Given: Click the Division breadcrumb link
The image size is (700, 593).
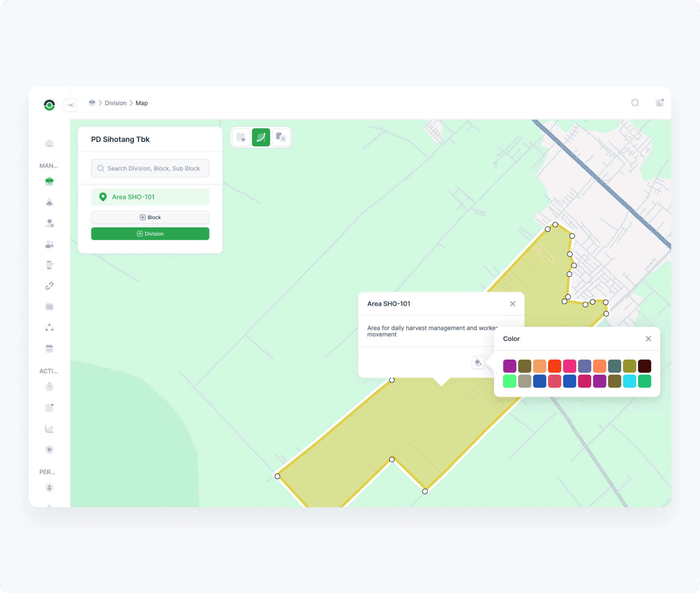Looking at the screenshot, I should [116, 103].
